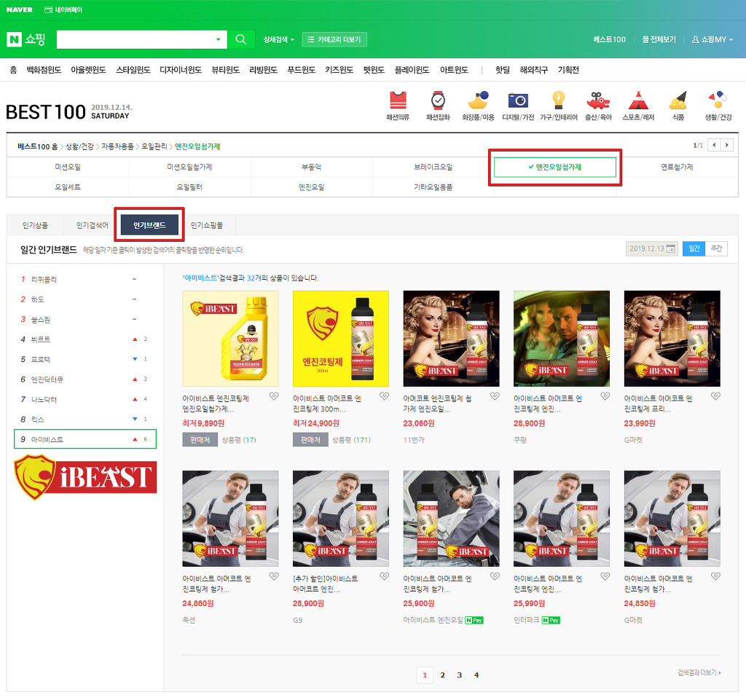Go to results page 2

[x=442, y=675]
